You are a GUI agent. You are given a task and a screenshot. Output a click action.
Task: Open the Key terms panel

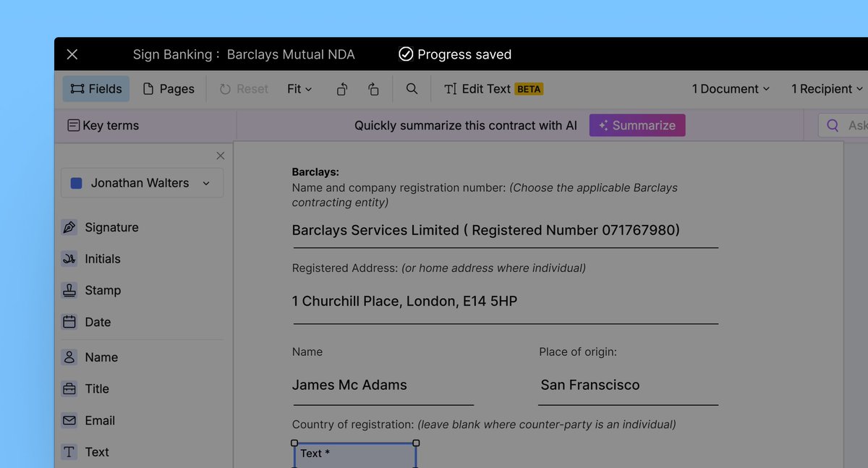tap(103, 125)
